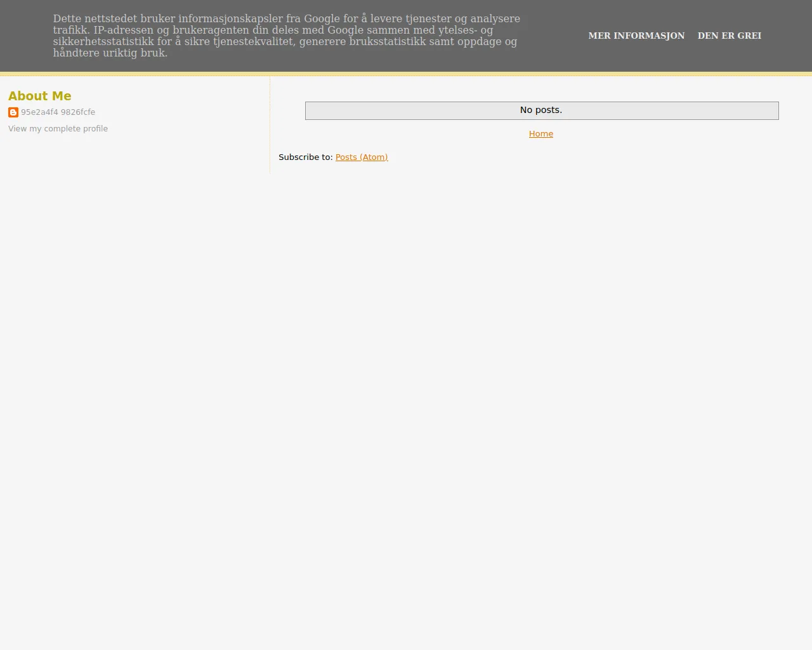Click MER INFORMASJON in cookie banner
The image size is (812, 650).
coord(636,36)
